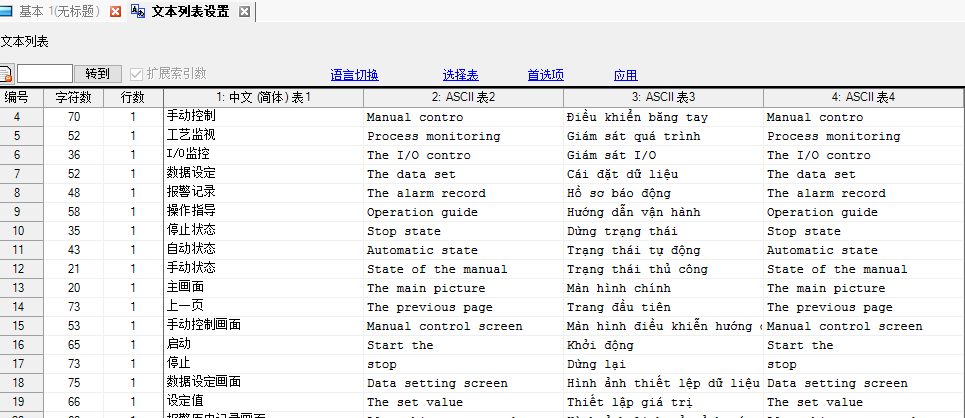
Task: Close the 文本列表设置 tab
Action: point(244,12)
